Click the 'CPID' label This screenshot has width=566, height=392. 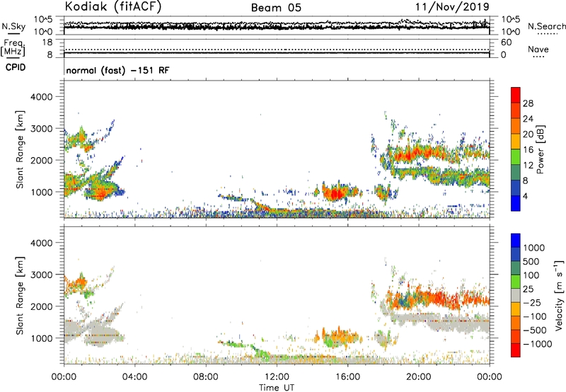coord(16,67)
